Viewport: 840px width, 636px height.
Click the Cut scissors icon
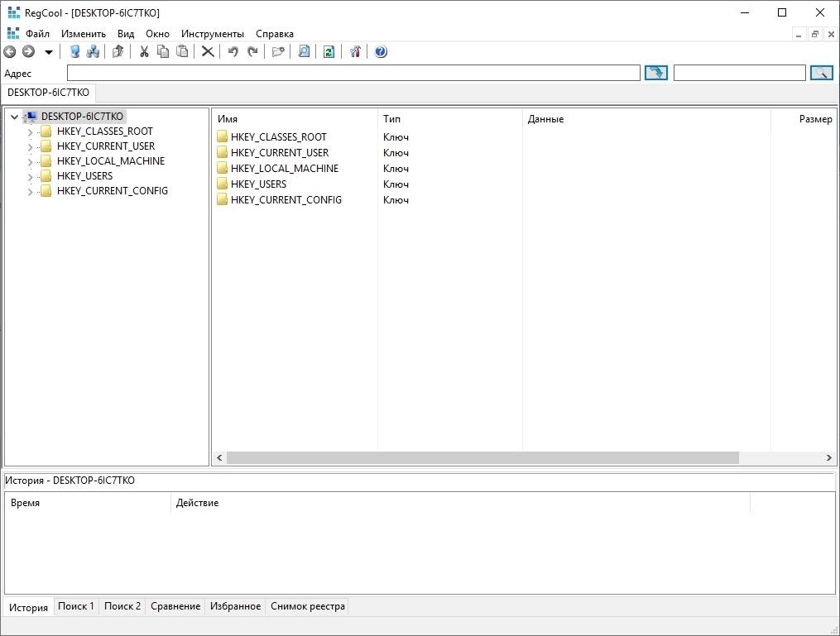(144, 52)
